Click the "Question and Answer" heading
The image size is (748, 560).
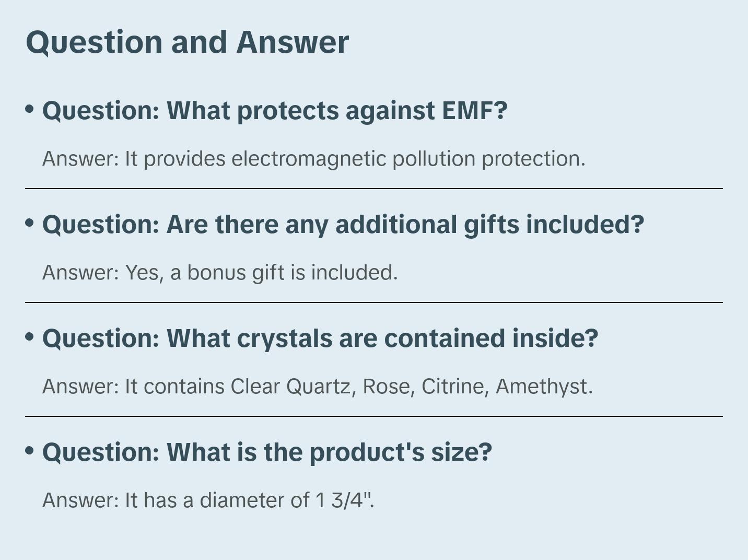(187, 42)
